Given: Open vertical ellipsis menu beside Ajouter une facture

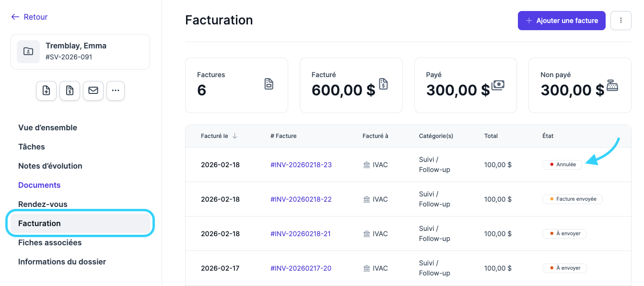Looking at the screenshot, I should pos(621,21).
